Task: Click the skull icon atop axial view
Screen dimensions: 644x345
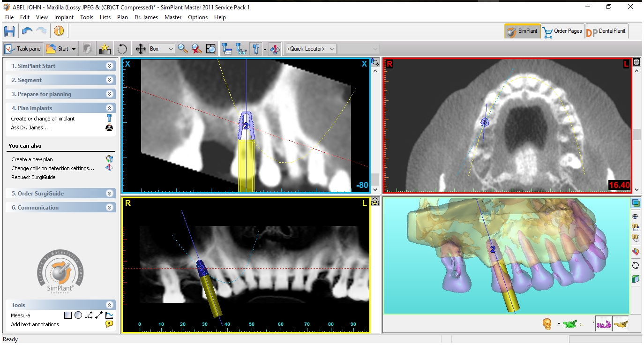Action: (637, 62)
